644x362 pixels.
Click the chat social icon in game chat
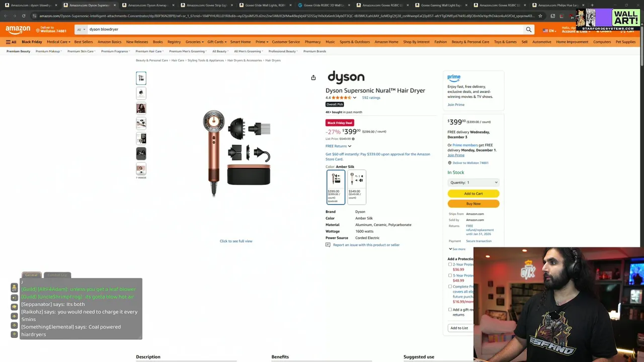pyautogui.click(x=14, y=288)
